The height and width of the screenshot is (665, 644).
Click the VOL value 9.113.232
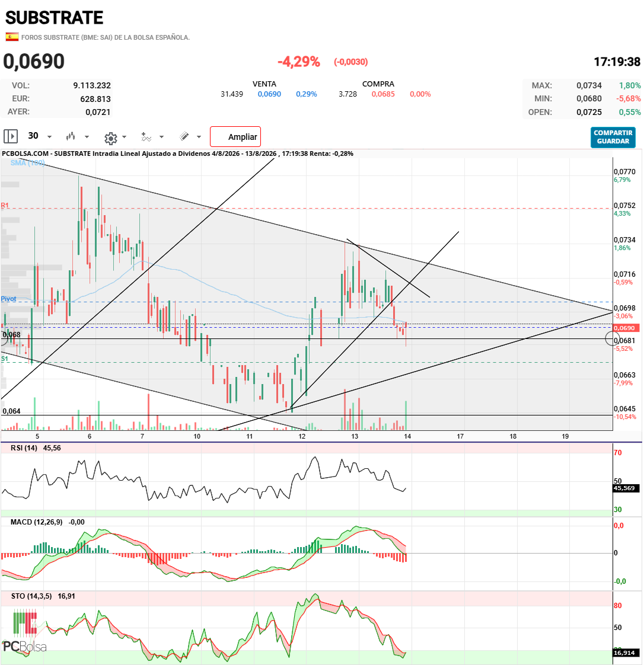(92, 86)
